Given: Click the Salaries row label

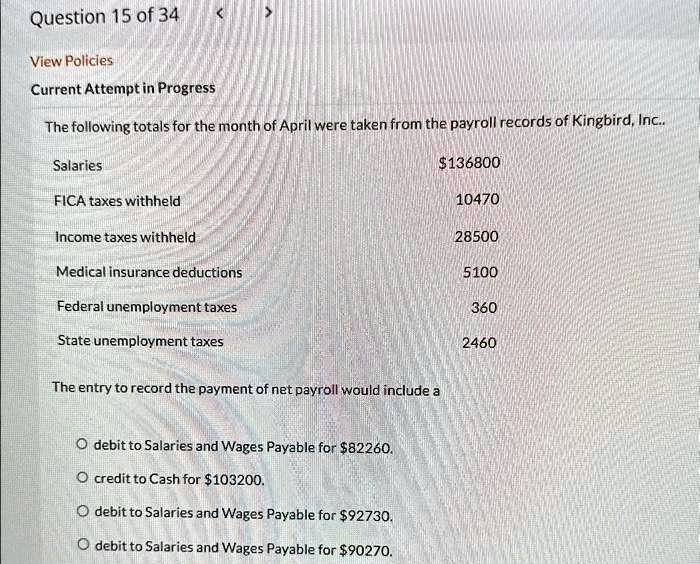Looking at the screenshot, I should (77, 166).
